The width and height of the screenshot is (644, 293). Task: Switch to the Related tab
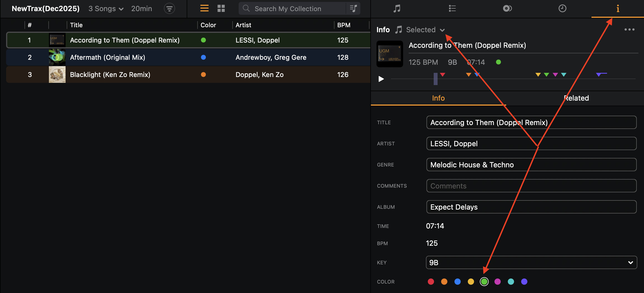point(576,98)
